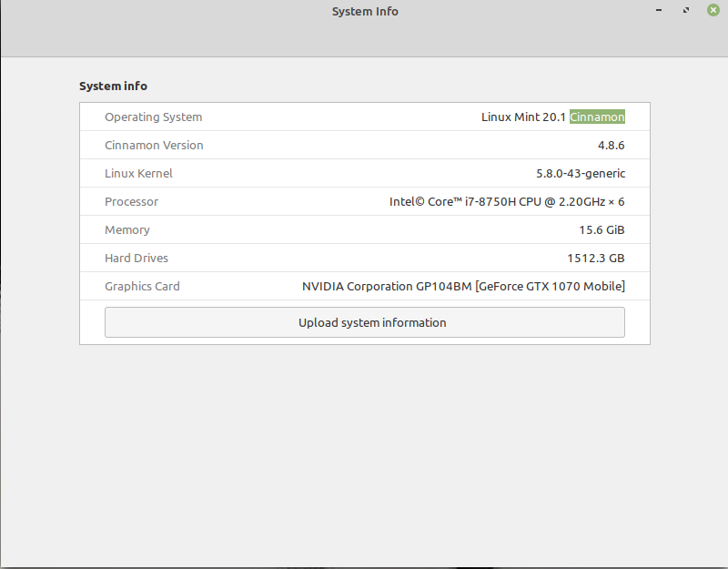Close the System Info window

(x=713, y=10)
